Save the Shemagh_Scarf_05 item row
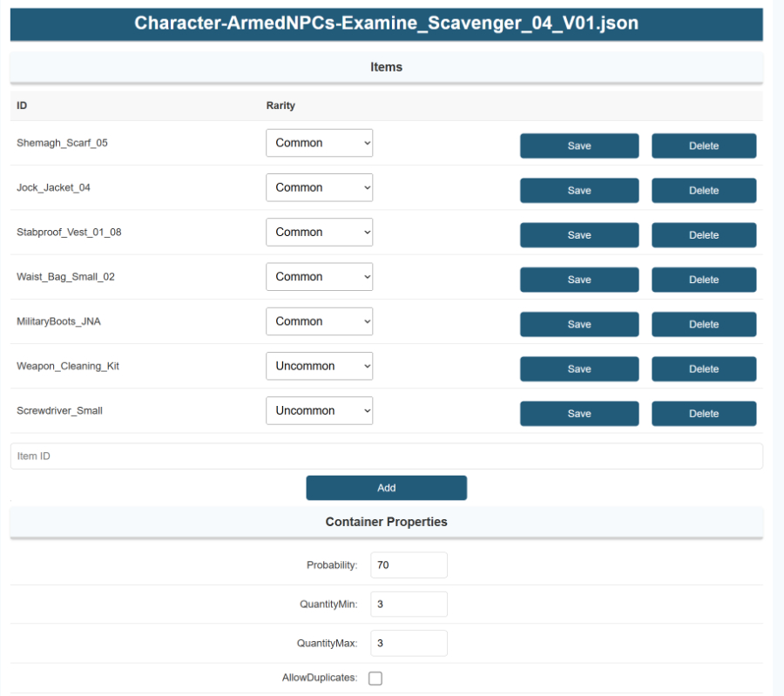The height and width of the screenshot is (696, 784). click(x=579, y=146)
